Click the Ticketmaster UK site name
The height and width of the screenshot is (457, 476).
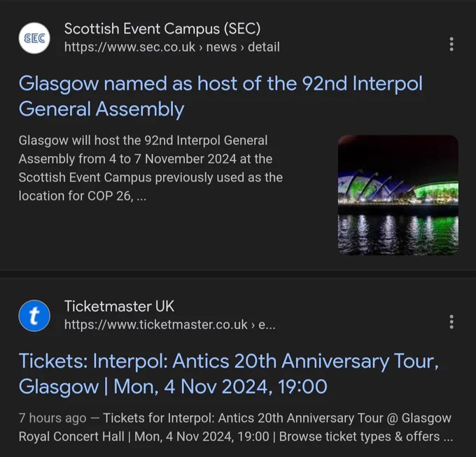119,307
